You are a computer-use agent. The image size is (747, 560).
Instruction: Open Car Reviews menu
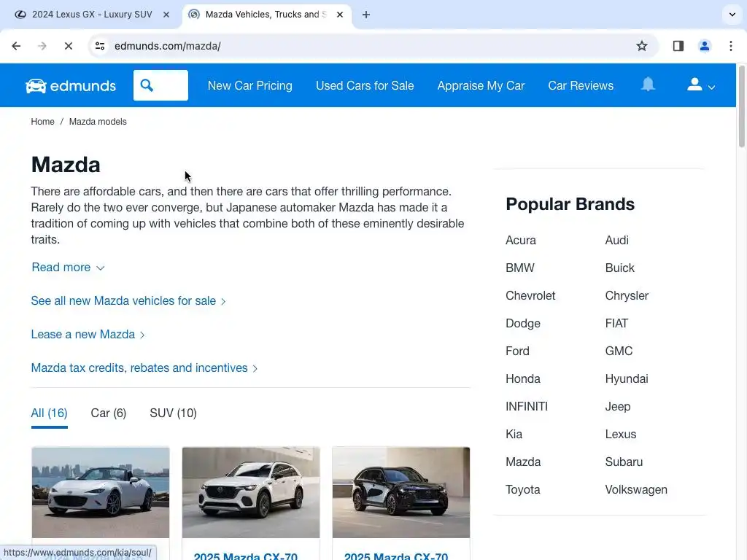pos(581,86)
